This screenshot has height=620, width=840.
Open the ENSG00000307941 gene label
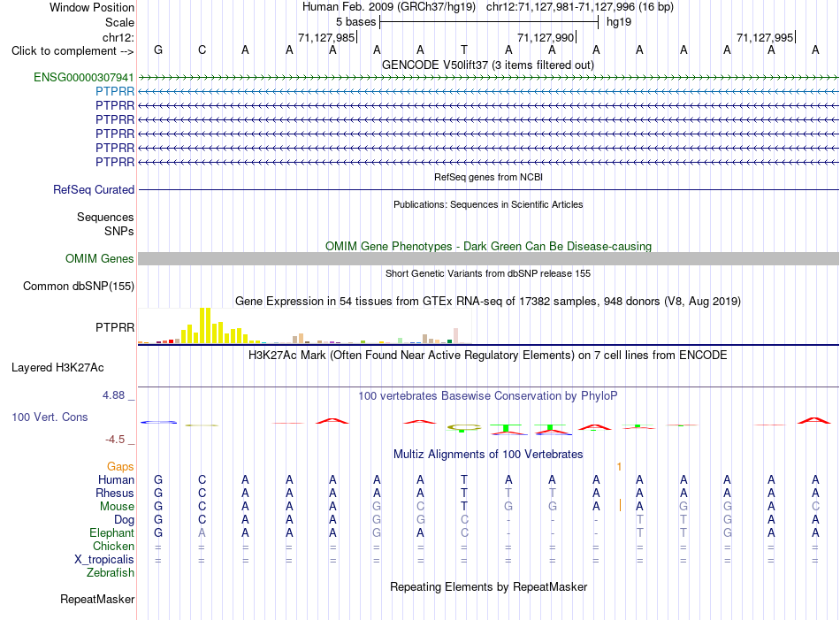84,77
